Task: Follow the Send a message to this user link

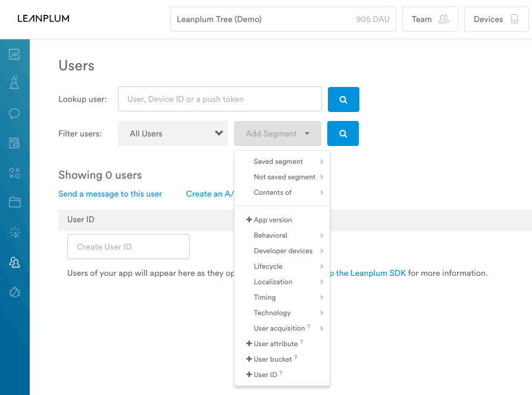Action: (x=110, y=194)
